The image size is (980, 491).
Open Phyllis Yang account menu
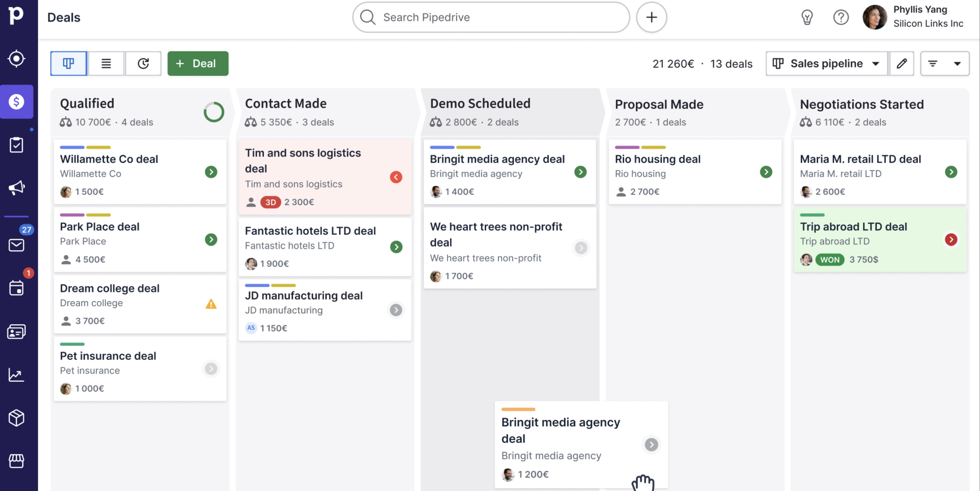tap(913, 17)
